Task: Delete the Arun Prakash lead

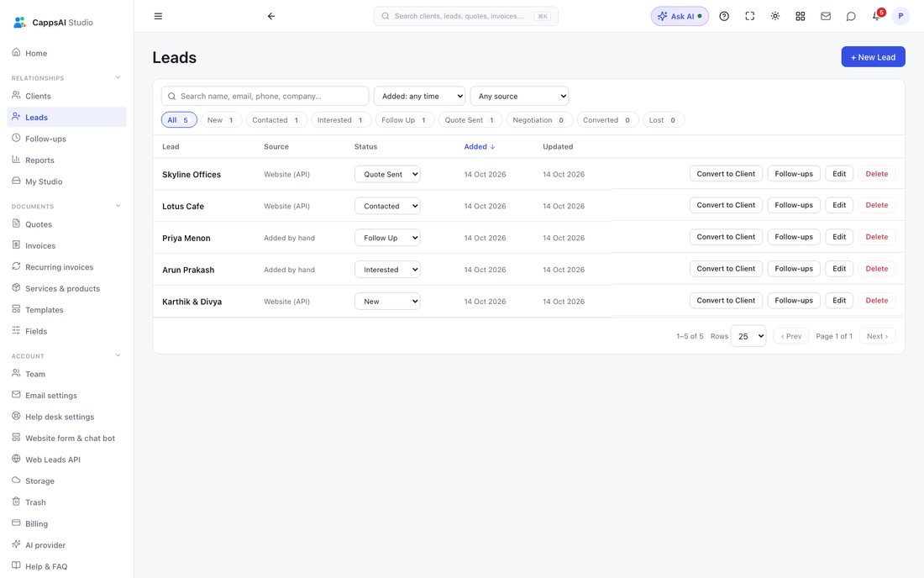Action: [877, 269]
